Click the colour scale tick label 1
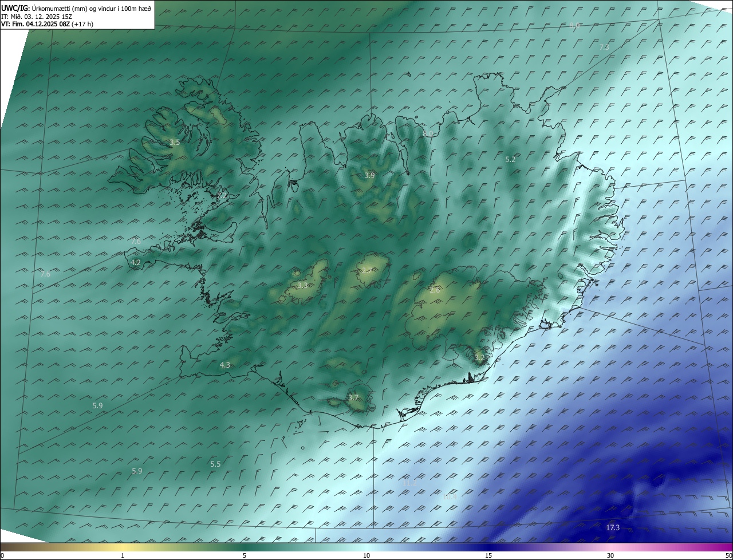This screenshot has height=560, width=733. click(x=123, y=555)
